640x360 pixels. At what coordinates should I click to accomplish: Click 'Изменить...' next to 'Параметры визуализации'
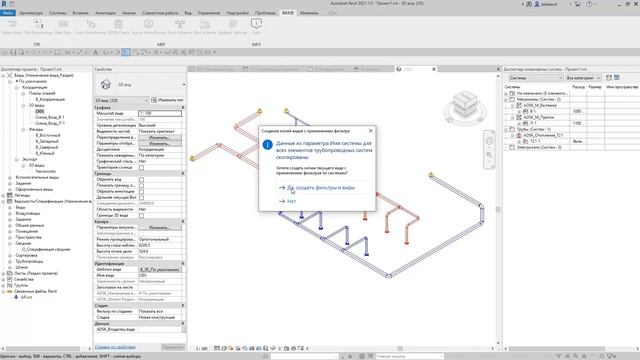pos(159,227)
